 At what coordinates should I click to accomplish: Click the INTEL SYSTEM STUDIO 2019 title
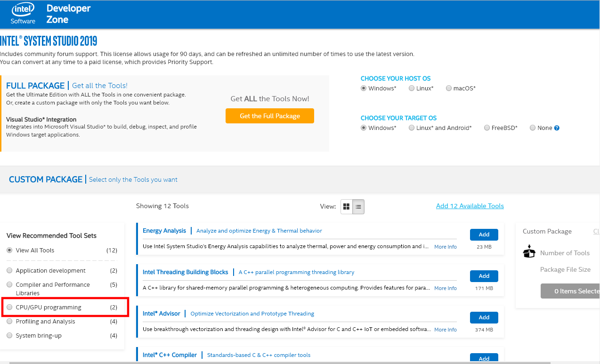pos(49,40)
